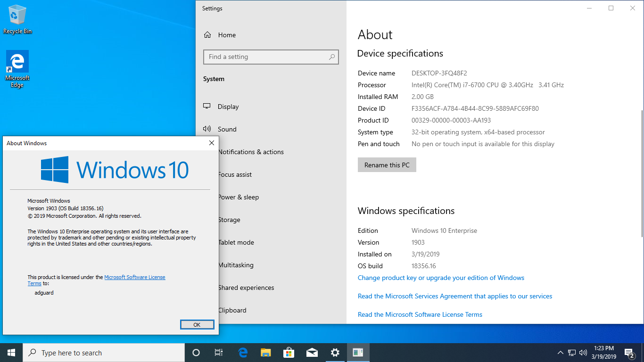Open Tablet mode settings
The image size is (644, 362).
pos(236,242)
